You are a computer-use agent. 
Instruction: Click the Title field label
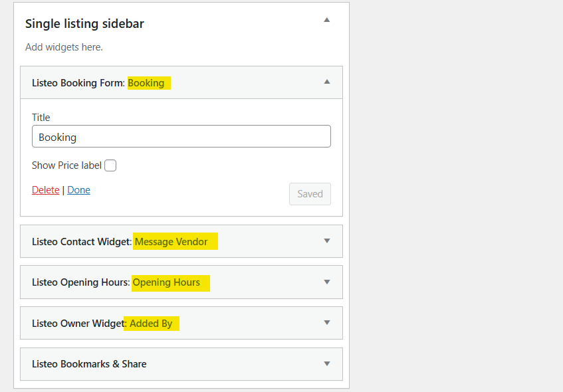[41, 118]
